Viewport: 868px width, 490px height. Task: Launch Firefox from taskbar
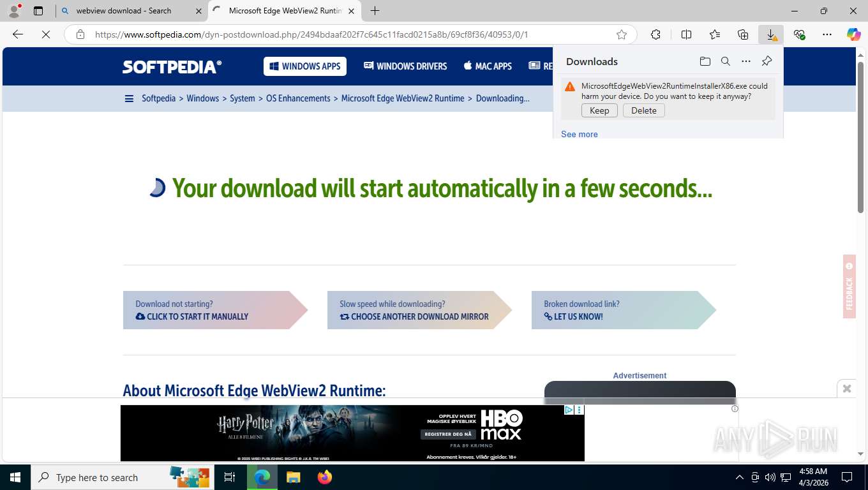tap(325, 477)
